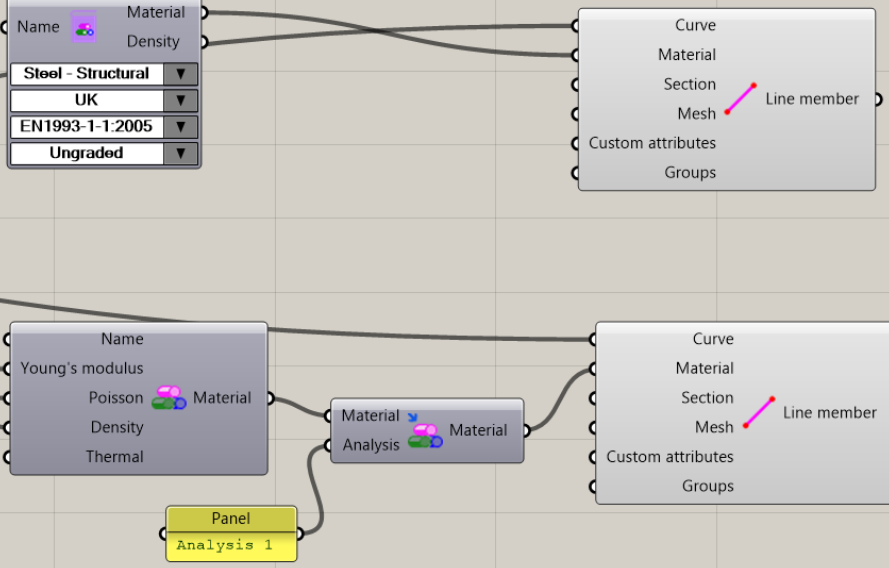Viewport: 889px width, 568px height.
Task: Expand the UK country dropdown
Action: point(180,101)
